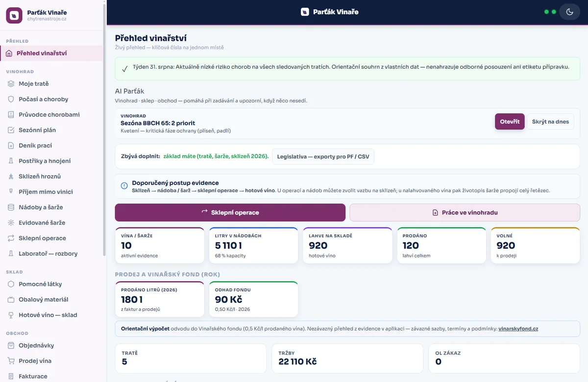This screenshot has height=382, width=588.
Task: Click the Parťák Vinaře logo in sidebar
Action: pyautogui.click(x=14, y=15)
